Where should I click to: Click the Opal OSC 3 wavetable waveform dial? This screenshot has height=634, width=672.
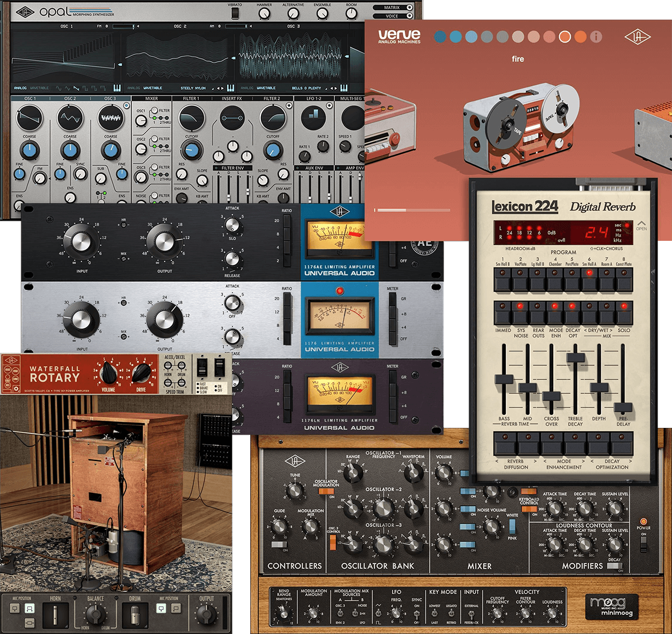coord(111,118)
